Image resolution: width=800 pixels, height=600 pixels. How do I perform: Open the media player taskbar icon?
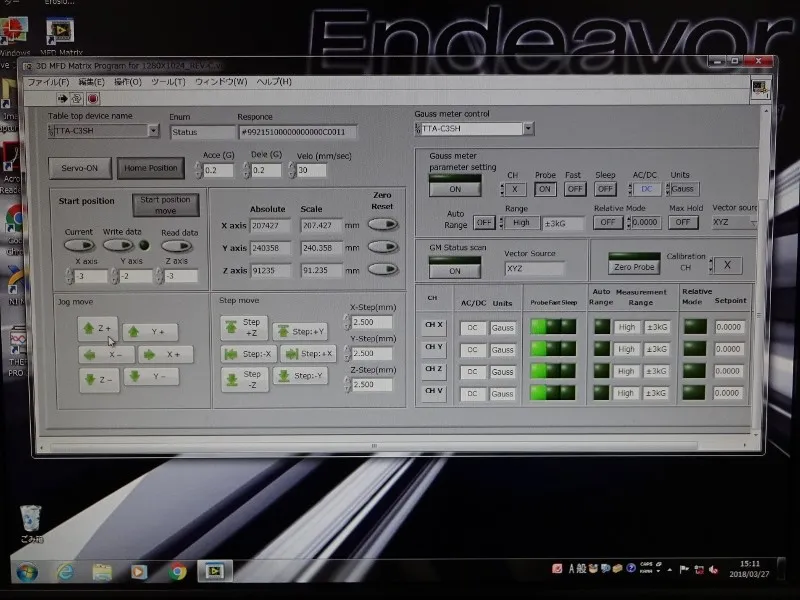click(139, 572)
